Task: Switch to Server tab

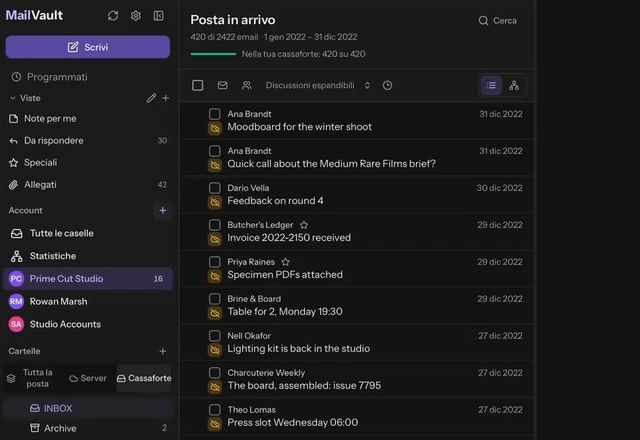Action: tap(88, 378)
